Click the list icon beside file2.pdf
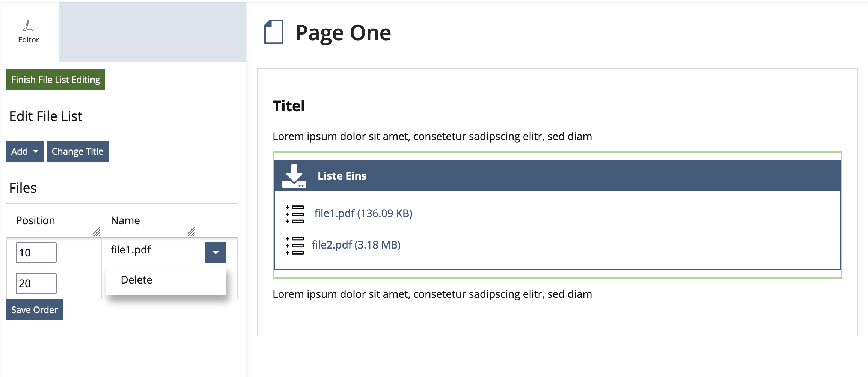This screenshot has height=377, width=868. pyautogui.click(x=295, y=246)
